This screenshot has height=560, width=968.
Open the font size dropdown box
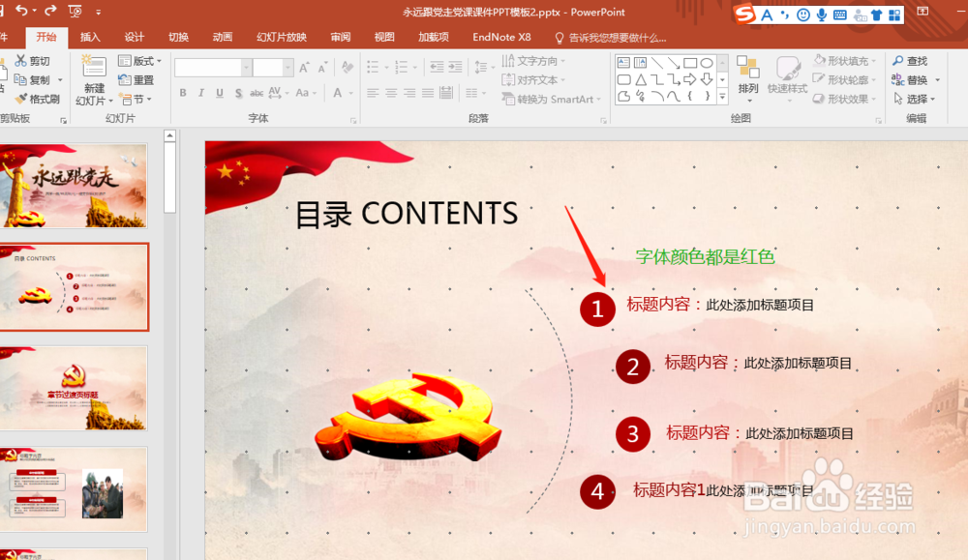click(273, 68)
